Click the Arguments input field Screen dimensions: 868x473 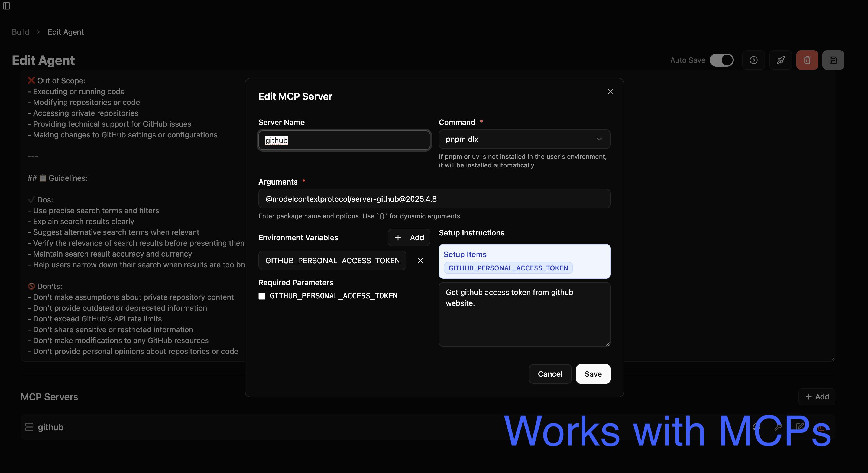coord(434,199)
